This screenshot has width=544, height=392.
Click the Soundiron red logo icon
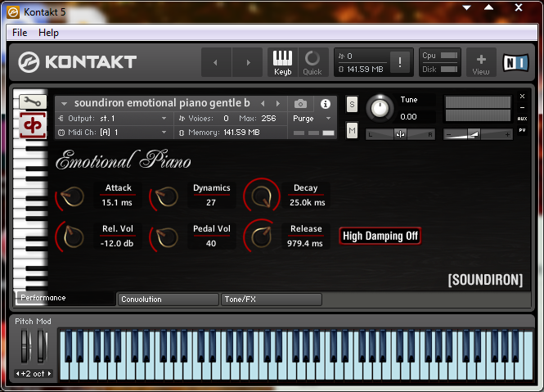(33, 125)
